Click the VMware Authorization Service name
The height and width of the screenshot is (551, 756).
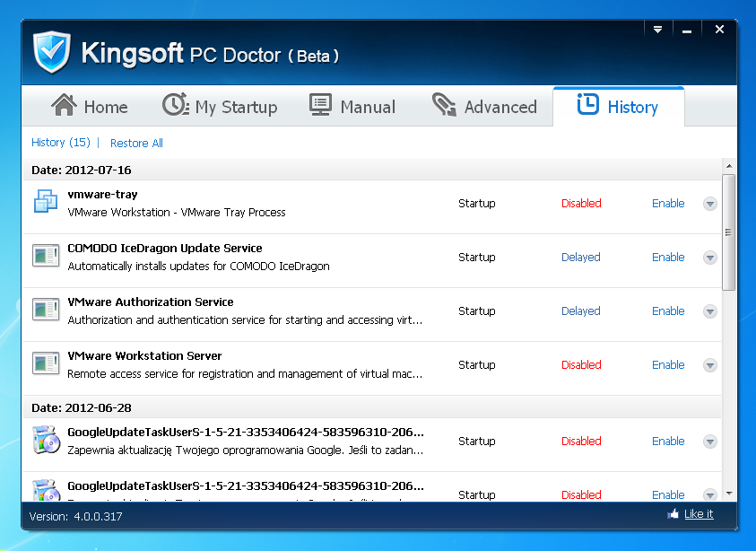pos(151,302)
